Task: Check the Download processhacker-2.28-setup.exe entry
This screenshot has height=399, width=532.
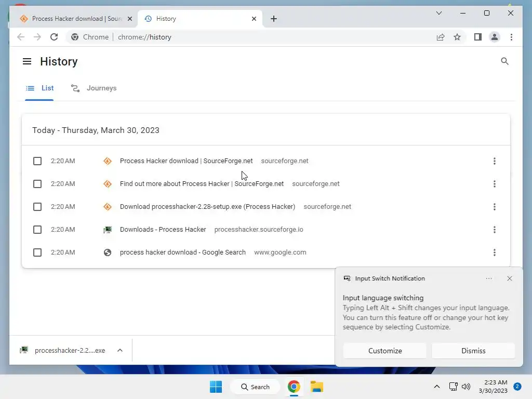Action: [37, 207]
